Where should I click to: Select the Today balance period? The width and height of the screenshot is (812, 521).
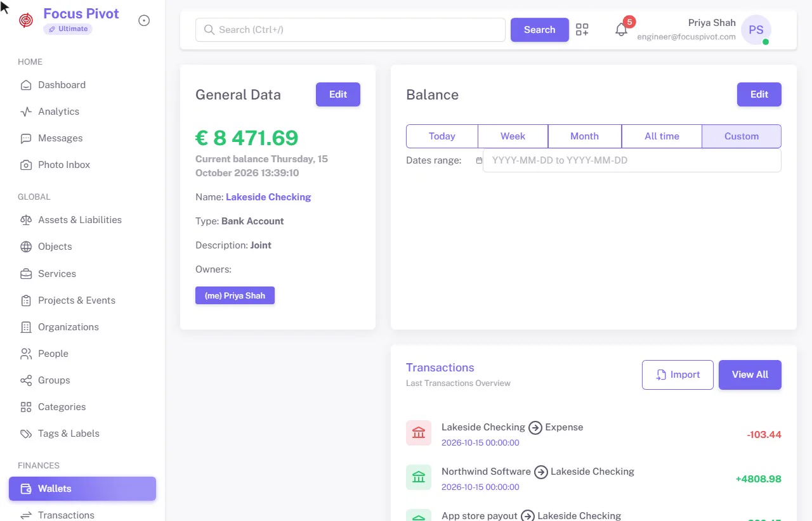[442, 136]
